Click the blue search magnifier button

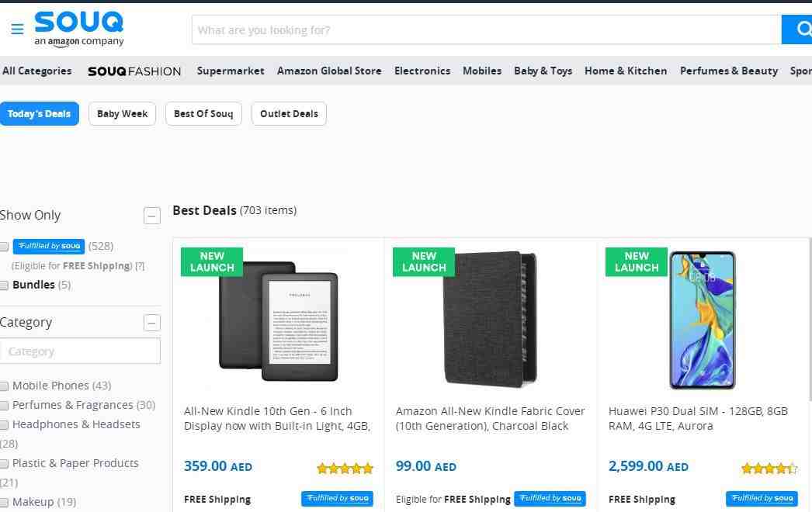[797, 29]
